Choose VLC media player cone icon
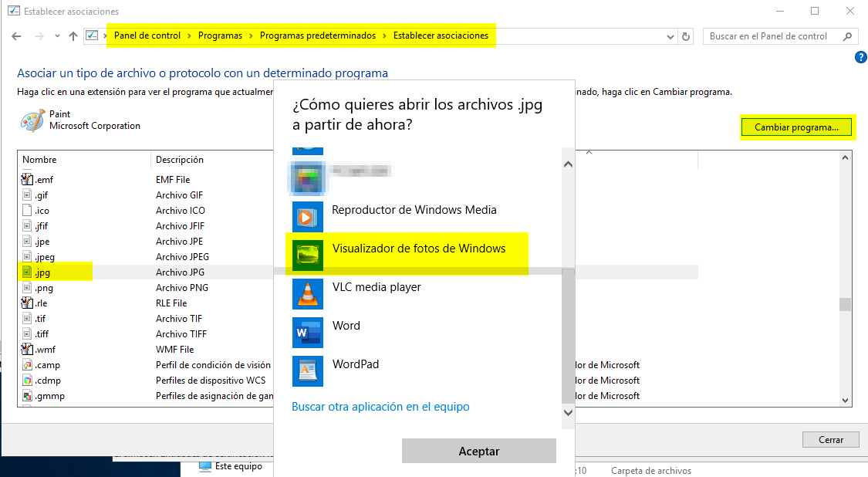Screen dimensions: 868x477 pyautogui.click(x=307, y=294)
